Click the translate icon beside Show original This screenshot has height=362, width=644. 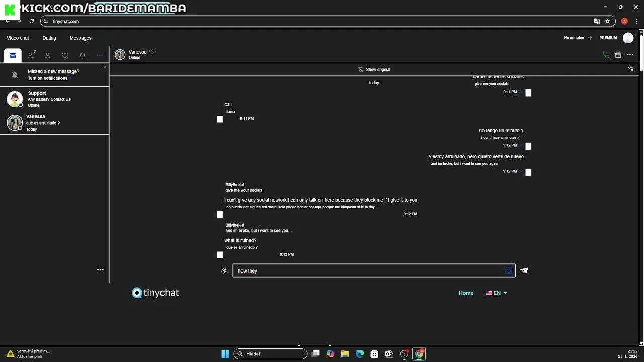pyautogui.click(x=361, y=70)
